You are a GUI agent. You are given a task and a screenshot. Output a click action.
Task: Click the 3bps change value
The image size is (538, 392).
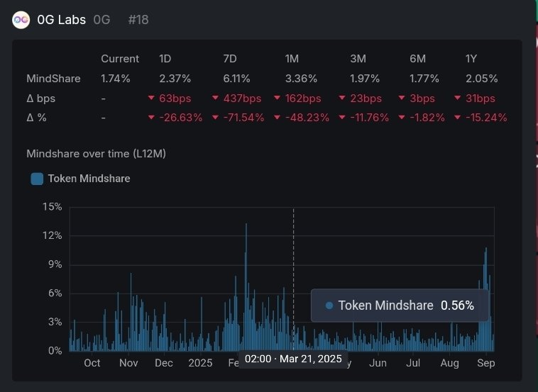(x=422, y=99)
